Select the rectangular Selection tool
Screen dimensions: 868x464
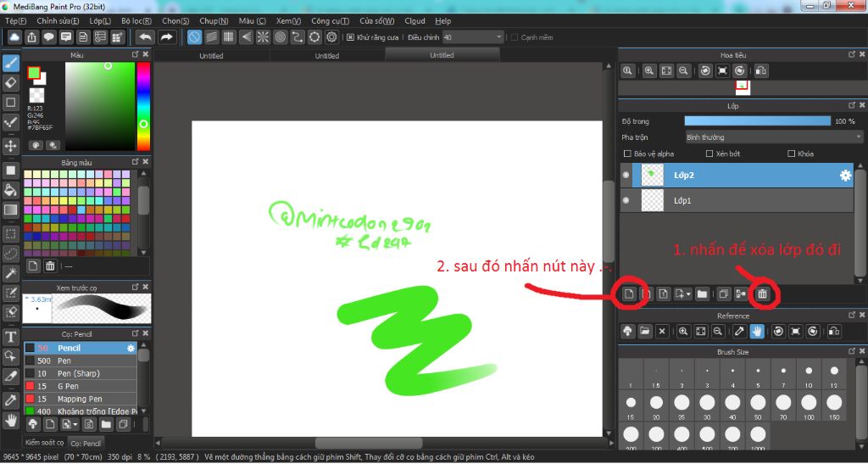click(x=11, y=233)
